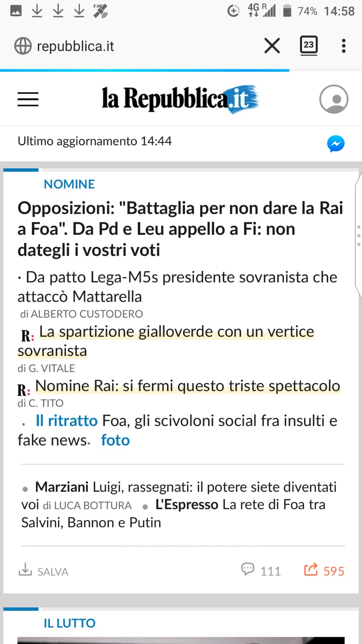Open article 'La spartizione gialloverde con un vertice sovranista'
Screen dimensions: 362x644
coord(176,332)
